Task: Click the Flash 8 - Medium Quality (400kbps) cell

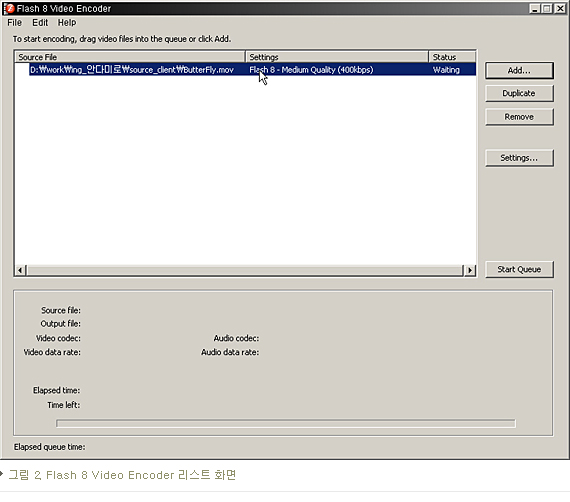Action: pos(311,70)
